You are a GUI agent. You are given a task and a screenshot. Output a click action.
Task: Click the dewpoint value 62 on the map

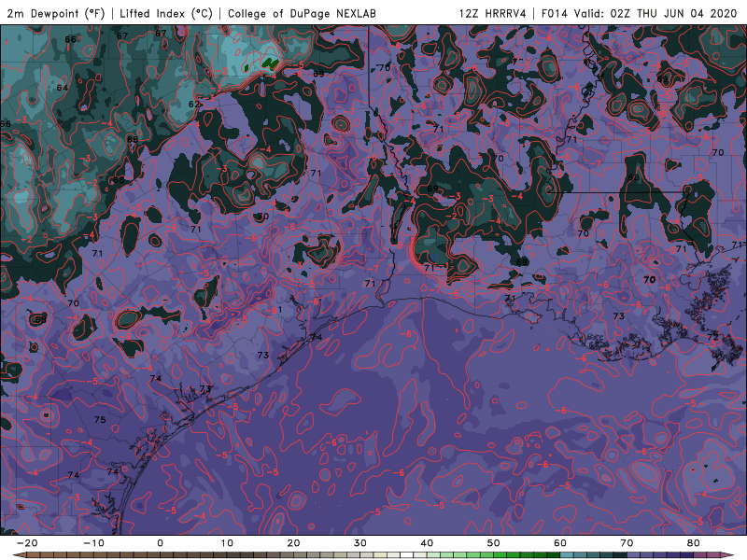[x=194, y=105]
